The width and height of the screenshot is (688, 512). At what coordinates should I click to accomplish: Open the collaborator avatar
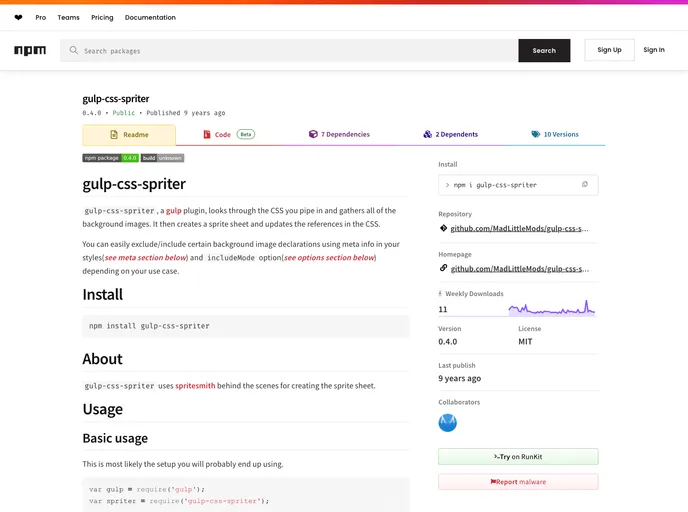448,423
